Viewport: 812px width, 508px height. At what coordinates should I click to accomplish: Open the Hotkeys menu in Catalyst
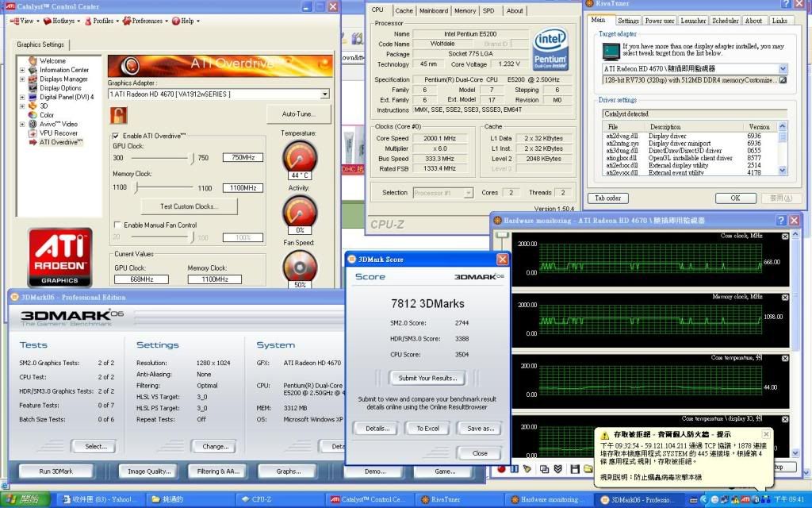[x=62, y=21]
